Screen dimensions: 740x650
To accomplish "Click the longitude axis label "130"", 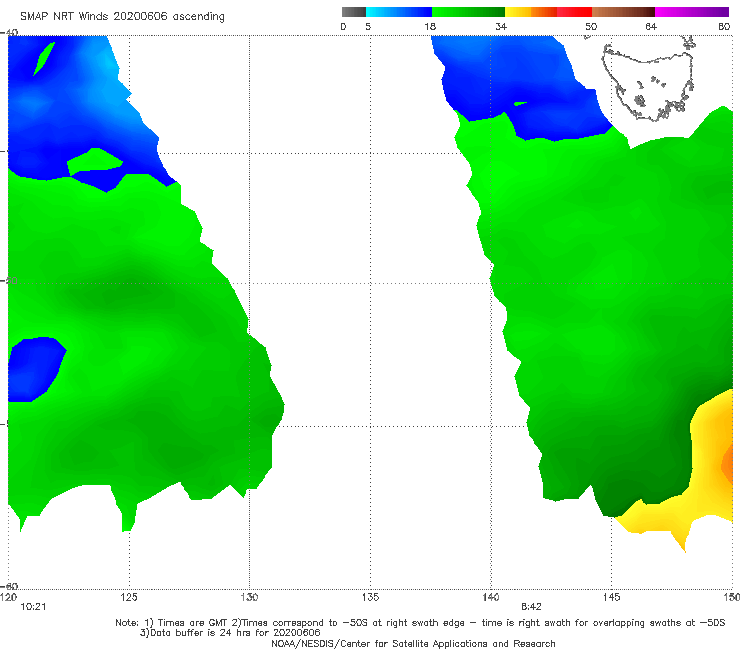I will pos(249,597).
